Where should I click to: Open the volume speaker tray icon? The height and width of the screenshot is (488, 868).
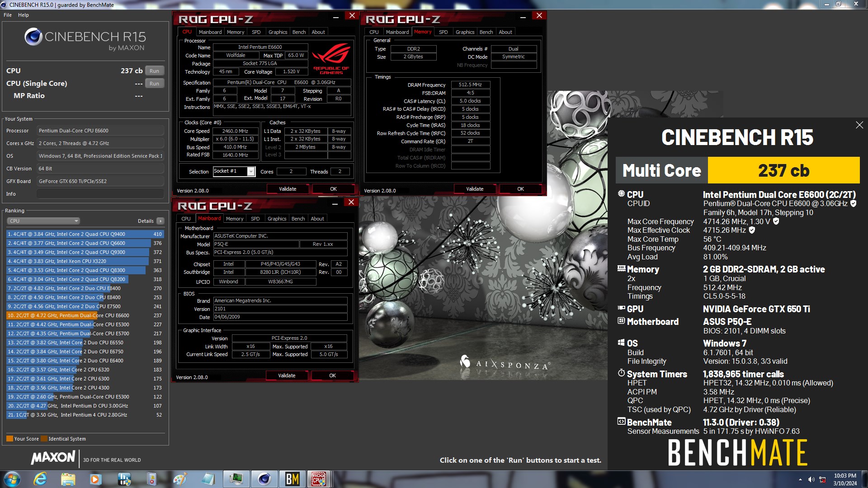811,479
